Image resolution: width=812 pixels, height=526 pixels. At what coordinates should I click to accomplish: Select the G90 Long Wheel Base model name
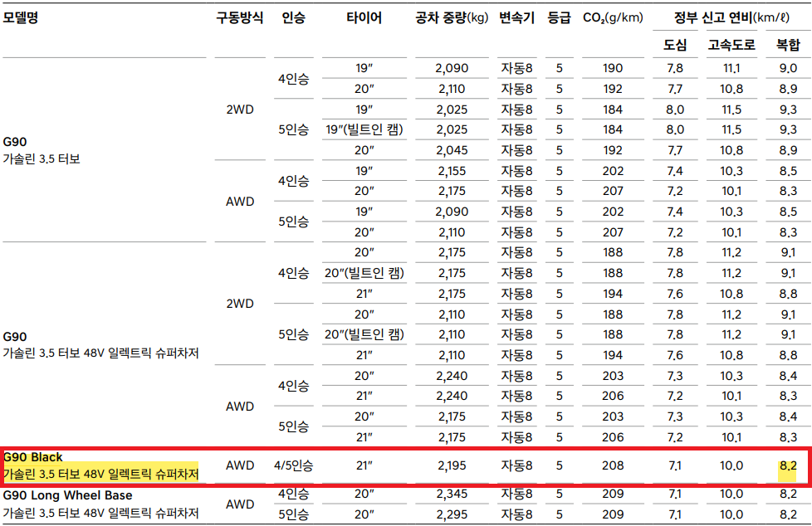point(101,504)
